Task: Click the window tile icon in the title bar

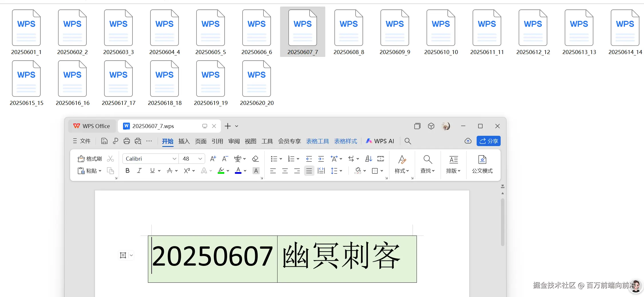Action: (x=417, y=126)
